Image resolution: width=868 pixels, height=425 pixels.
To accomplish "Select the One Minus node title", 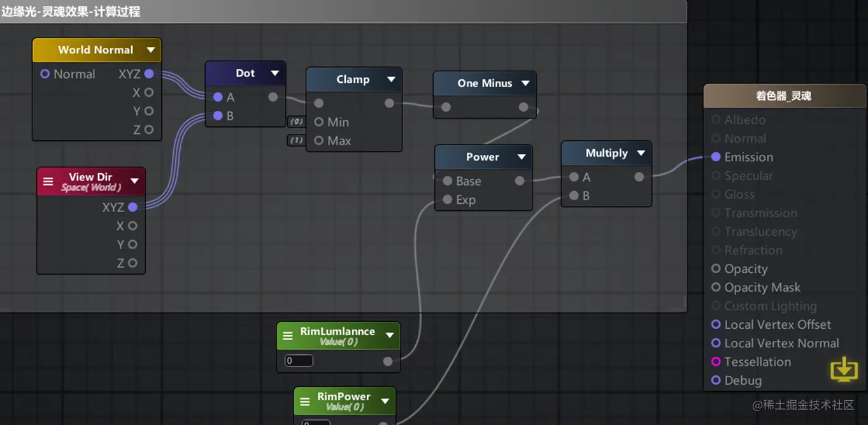I will [x=485, y=83].
